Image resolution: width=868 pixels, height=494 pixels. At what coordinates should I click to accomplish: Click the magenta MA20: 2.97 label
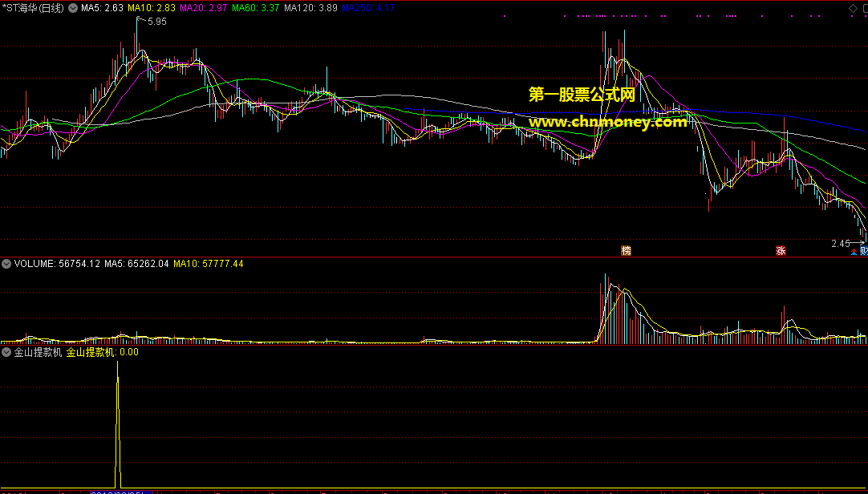pos(204,8)
